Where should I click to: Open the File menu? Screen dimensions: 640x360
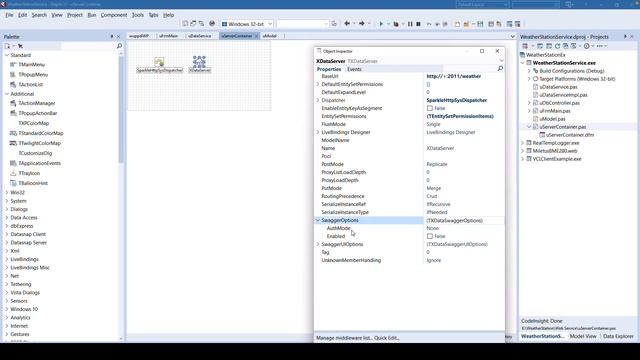tap(9, 15)
